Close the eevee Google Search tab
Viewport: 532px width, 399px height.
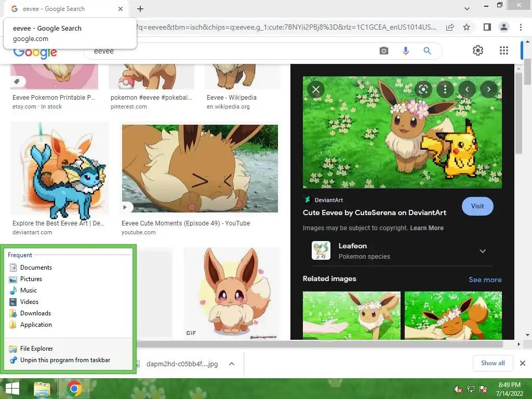121,9
